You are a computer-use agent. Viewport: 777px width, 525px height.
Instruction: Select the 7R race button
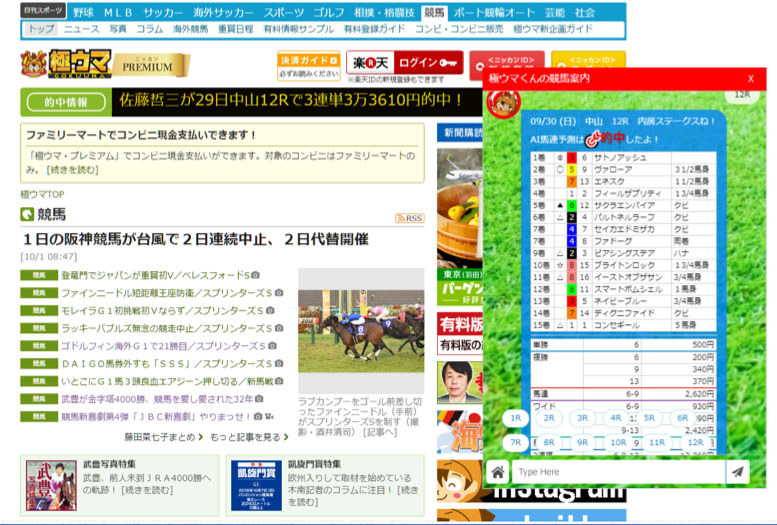pos(516,442)
